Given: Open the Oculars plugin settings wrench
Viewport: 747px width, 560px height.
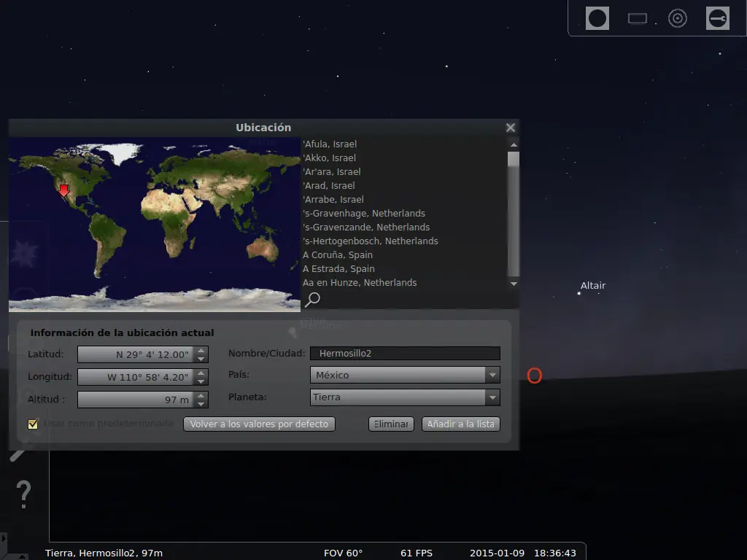Looking at the screenshot, I should 717,17.
